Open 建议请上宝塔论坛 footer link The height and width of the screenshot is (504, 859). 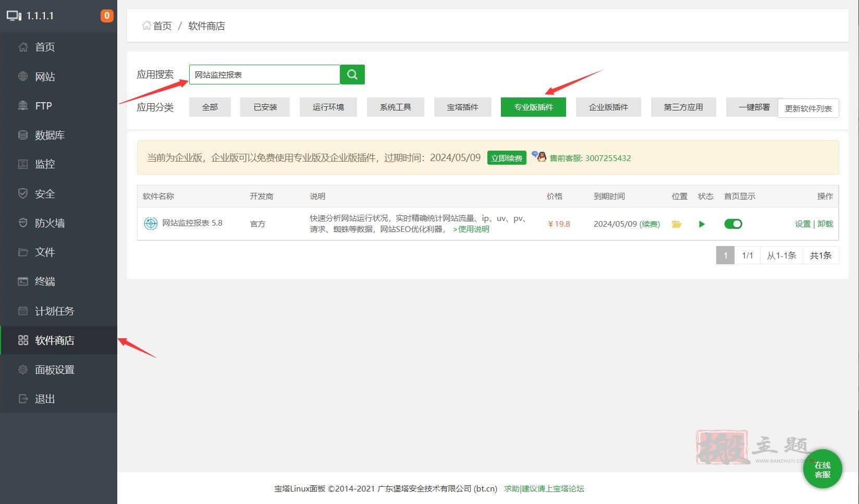pyautogui.click(x=553, y=489)
